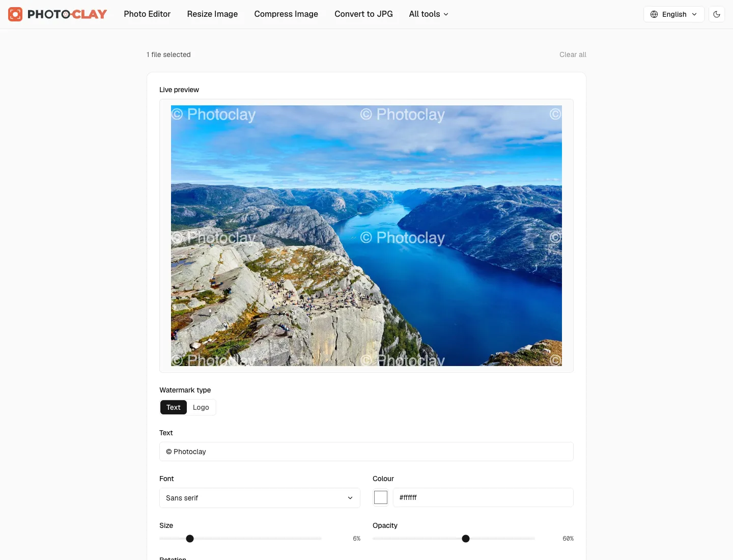Click the globe language icon
733x560 pixels.
[x=654, y=14]
